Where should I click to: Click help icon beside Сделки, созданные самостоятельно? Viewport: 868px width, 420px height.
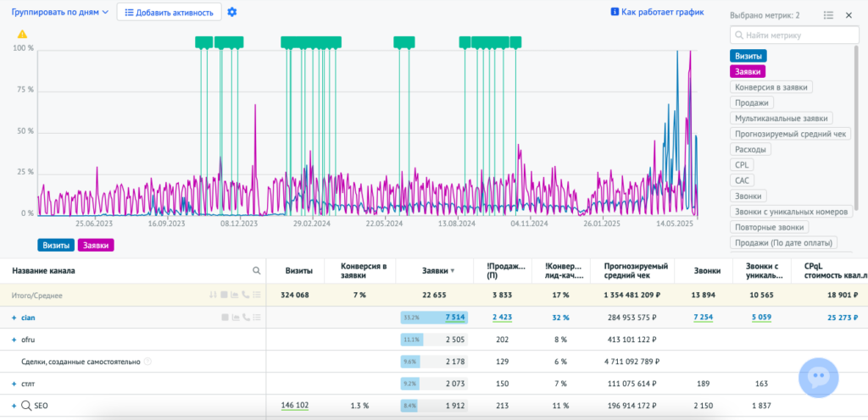pos(147,362)
